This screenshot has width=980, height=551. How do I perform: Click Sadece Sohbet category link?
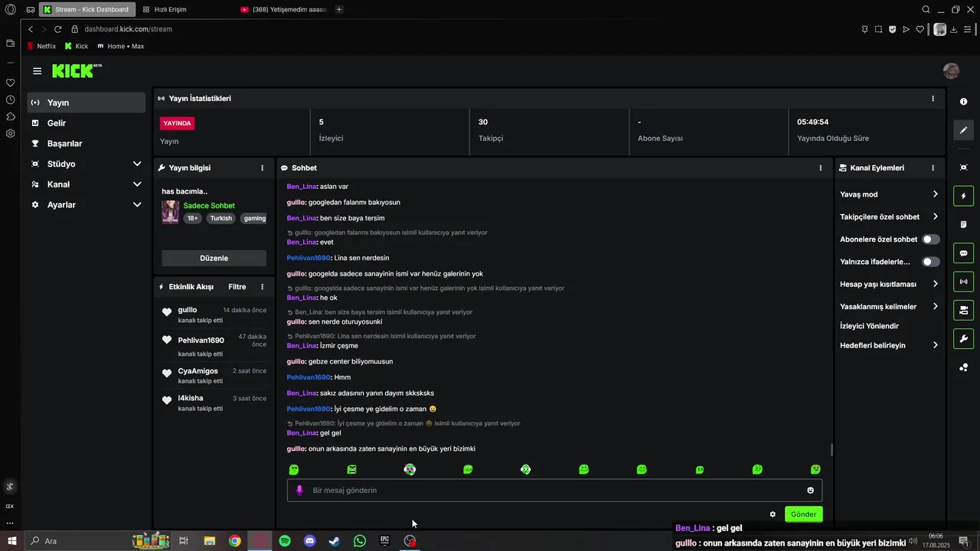point(209,206)
